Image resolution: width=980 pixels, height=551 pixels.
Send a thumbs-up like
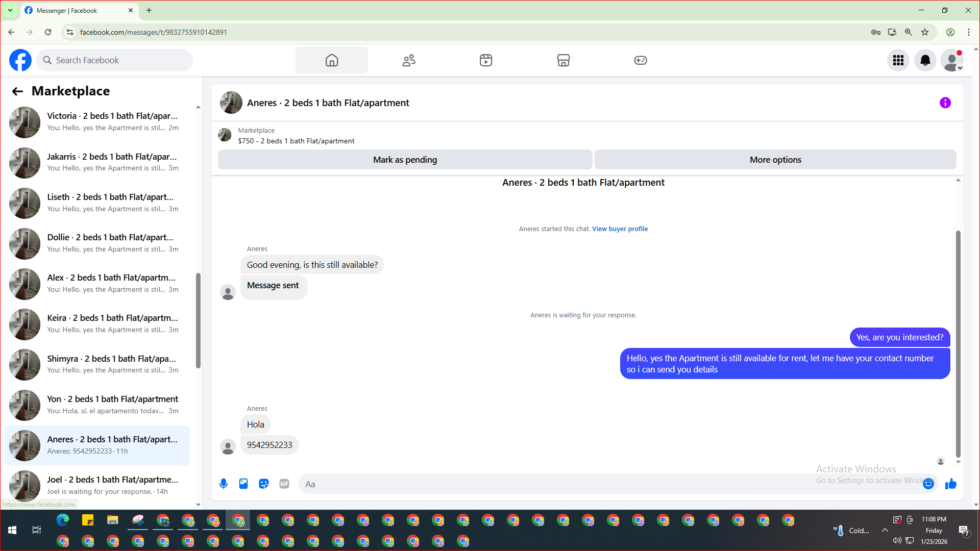pyautogui.click(x=950, y=484)
